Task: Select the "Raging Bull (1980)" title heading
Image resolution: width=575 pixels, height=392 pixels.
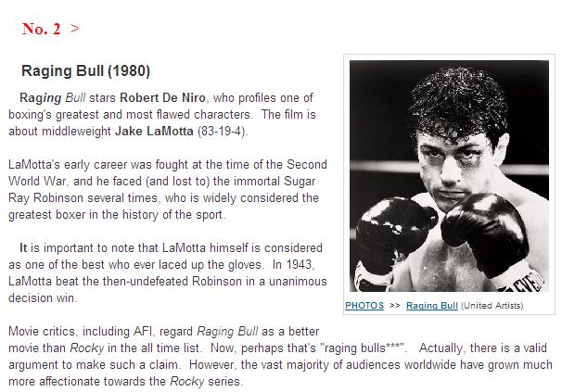Action: pos(86,70)
